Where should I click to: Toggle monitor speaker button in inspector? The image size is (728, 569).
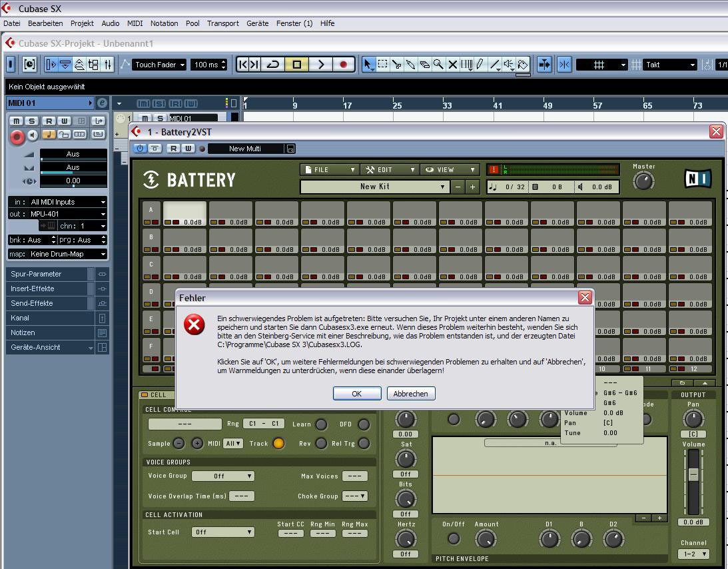33,135
